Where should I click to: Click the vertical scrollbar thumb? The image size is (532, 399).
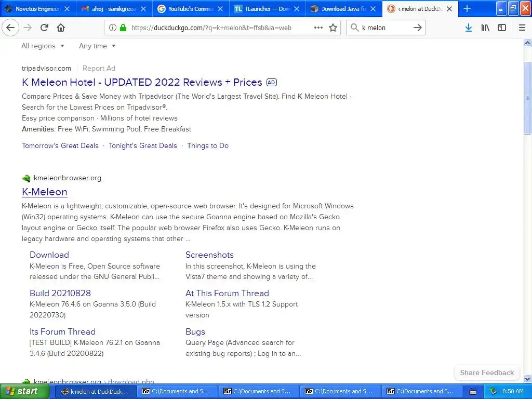[x=527, y=98]
